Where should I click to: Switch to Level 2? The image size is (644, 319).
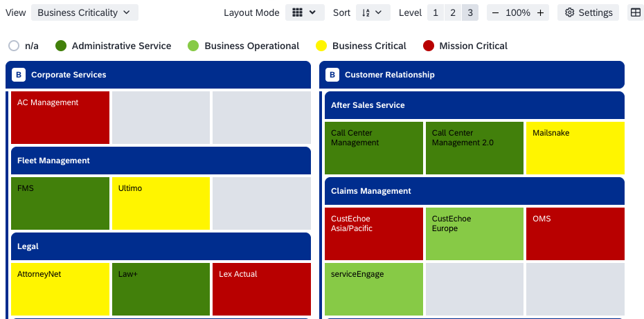pos(453,12)
